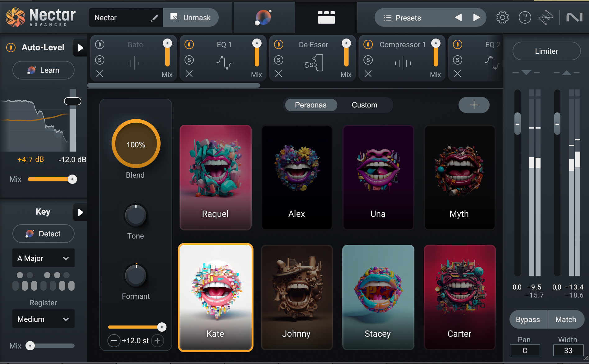This screenshot has height=364, width=589.
Task: Toggle the Bypass button
Action: click(x=528, y=319)
